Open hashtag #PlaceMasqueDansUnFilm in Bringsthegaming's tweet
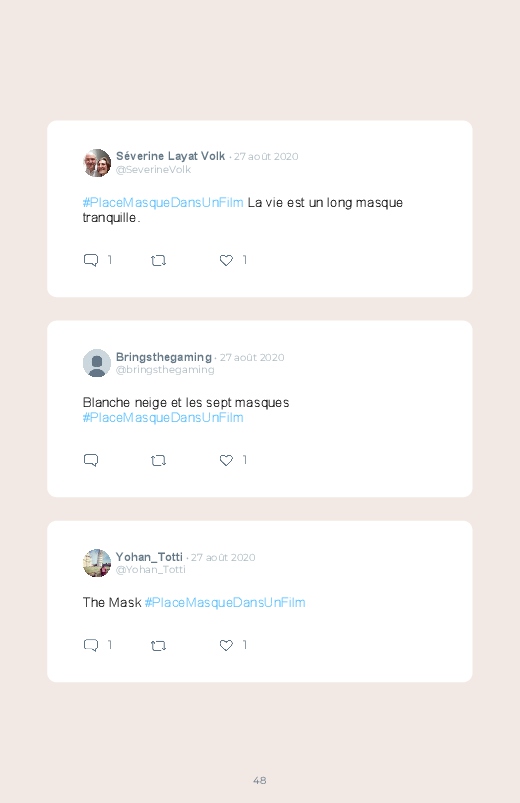The image size is (520, 803). point(163,418)
